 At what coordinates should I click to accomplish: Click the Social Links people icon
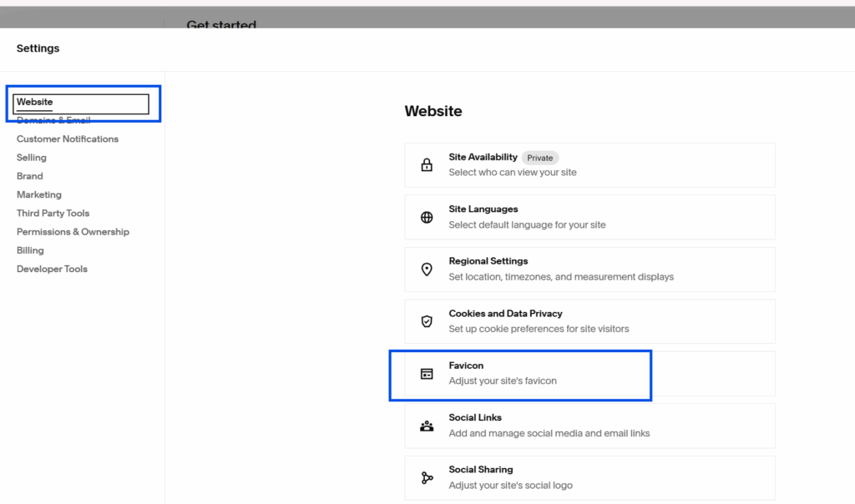tap(427, 426)
